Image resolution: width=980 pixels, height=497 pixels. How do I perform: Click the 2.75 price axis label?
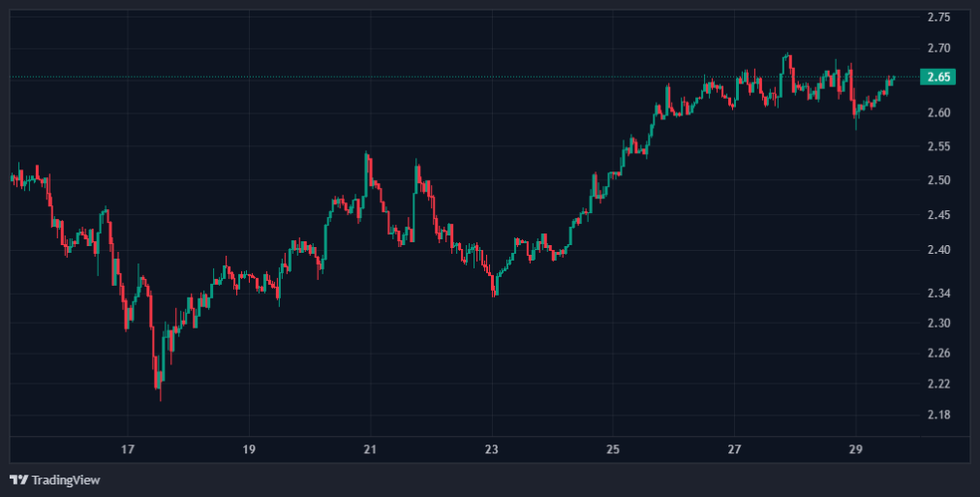coord(938,18)
